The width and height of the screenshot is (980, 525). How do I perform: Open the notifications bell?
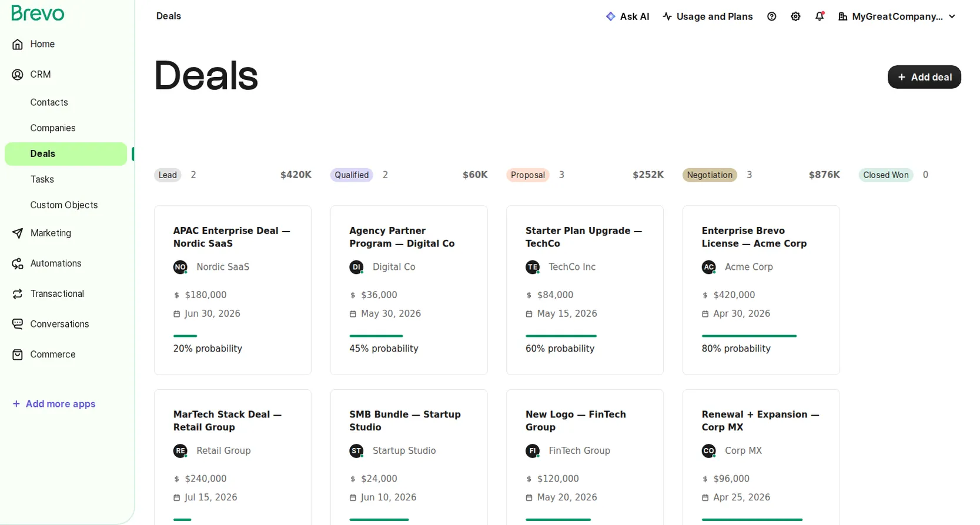(820, 16)
